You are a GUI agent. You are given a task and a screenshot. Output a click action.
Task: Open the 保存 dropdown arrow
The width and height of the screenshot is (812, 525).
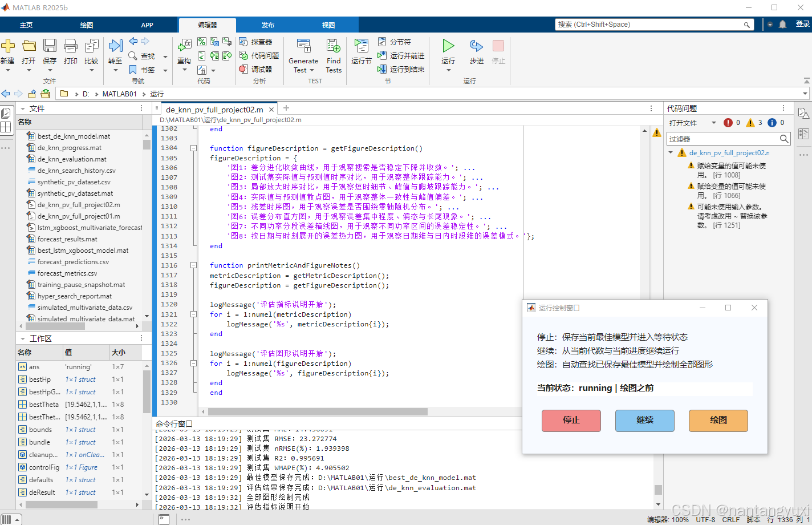point(50,70)
